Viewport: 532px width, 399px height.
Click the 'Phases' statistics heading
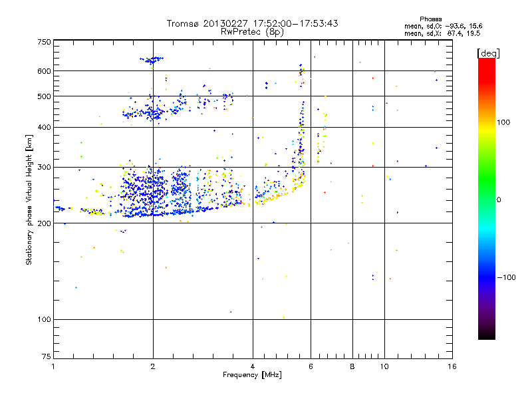coord(430,19)
